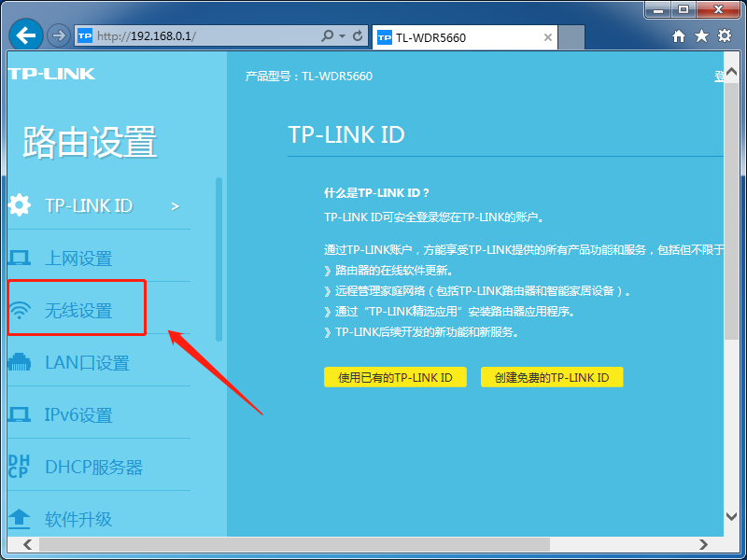Click the TP-LINK ID page heading
The width and height of the screenshot is (747, 560).
click(346, 134)
